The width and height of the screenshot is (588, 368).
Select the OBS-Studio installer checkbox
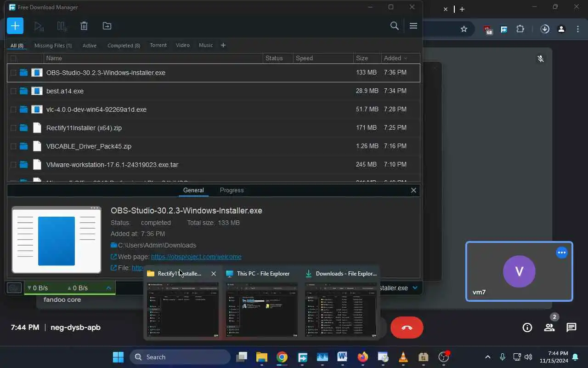click(13, 73)
